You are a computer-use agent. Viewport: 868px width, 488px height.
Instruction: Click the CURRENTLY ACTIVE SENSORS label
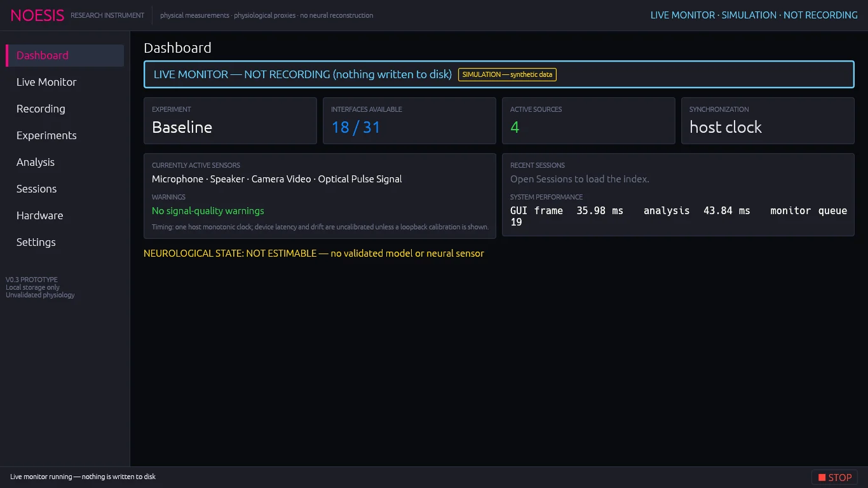tap(196, 165)
